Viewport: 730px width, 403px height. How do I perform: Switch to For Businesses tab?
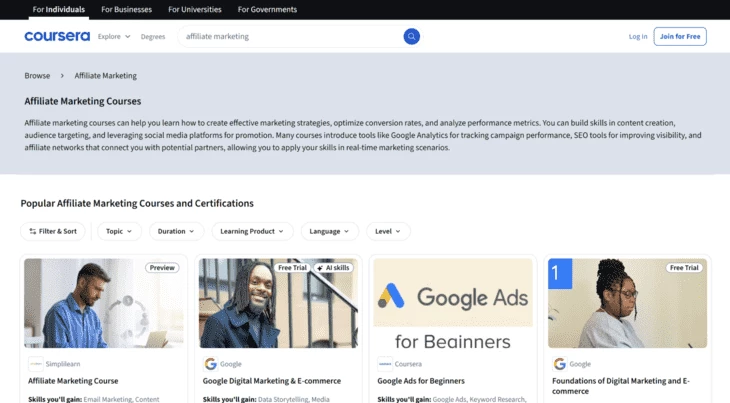[127, 9]
